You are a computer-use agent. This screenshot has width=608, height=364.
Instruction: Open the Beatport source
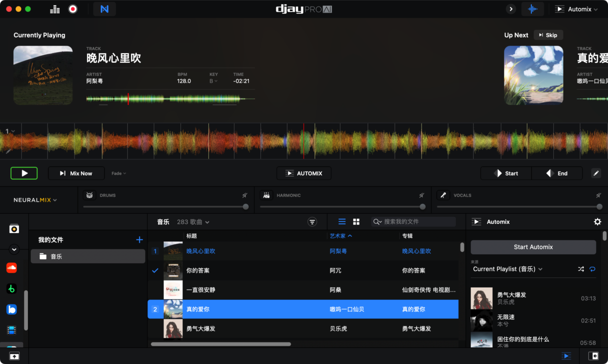11,289
